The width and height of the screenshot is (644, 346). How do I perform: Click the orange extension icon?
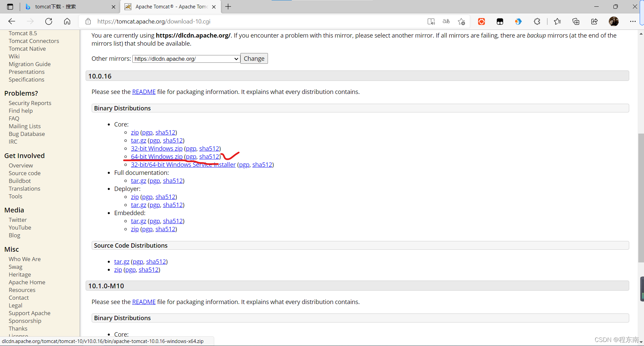481,21
